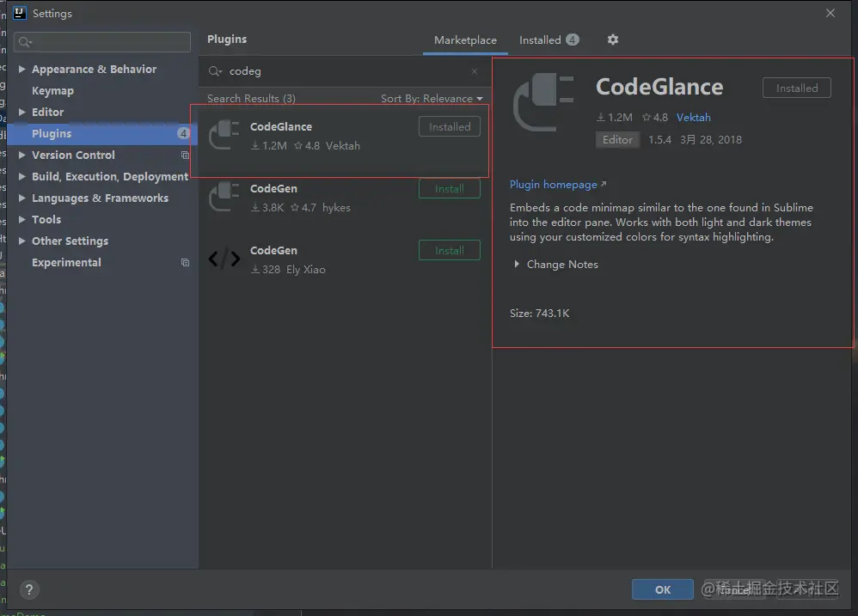Expand Appearance & Behavior settings

21,69
